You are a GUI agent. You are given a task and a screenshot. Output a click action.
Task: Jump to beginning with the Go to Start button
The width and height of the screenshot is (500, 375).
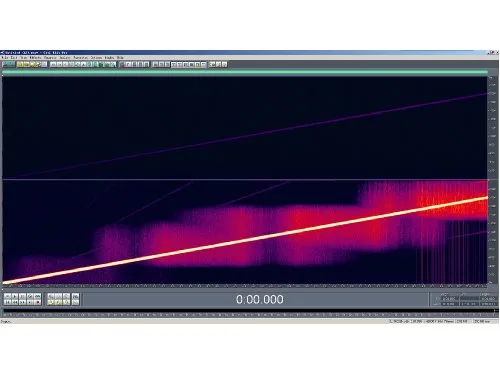tap(7, 302)
